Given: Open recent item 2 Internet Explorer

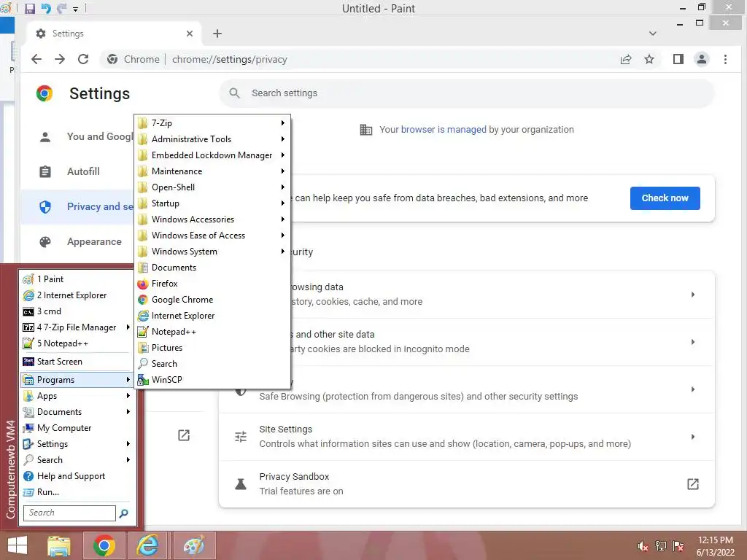Looking at the screenshot, I should click(76, 295).
